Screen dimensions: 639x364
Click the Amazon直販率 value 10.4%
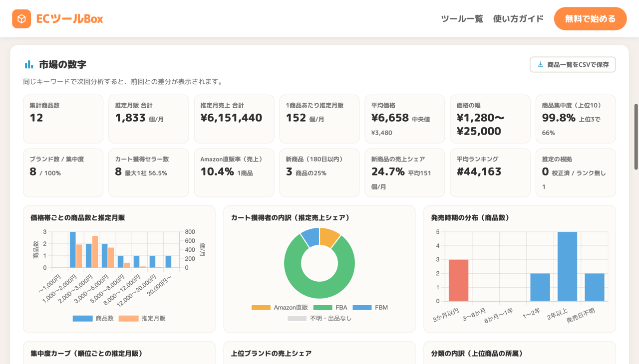point(217,172)
